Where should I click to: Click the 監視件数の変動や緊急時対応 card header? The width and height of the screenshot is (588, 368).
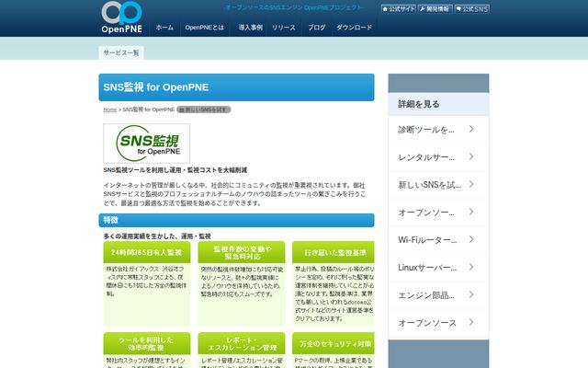tap(242, 252)
